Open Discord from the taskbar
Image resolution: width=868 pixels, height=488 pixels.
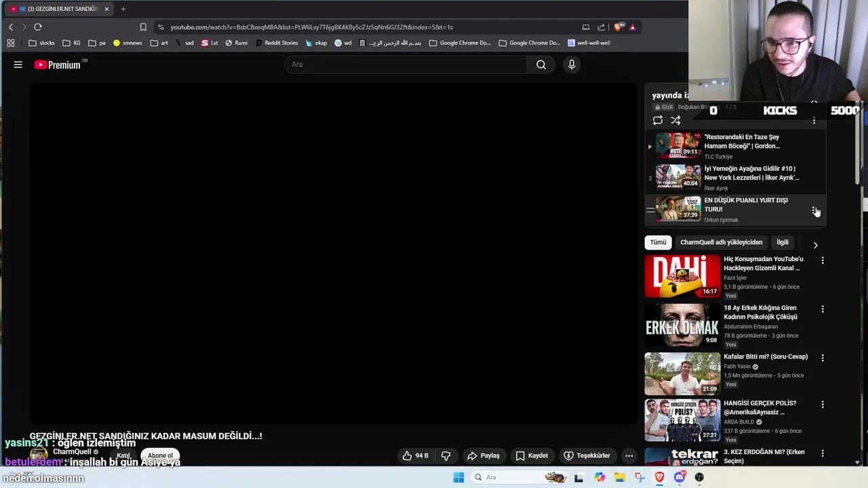tap(679, 477)
